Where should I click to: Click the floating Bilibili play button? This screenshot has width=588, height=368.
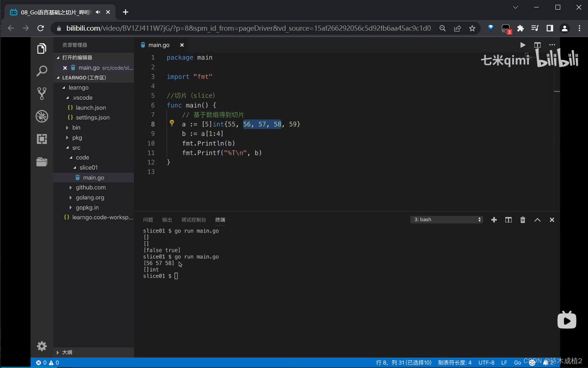pos(567,320)
